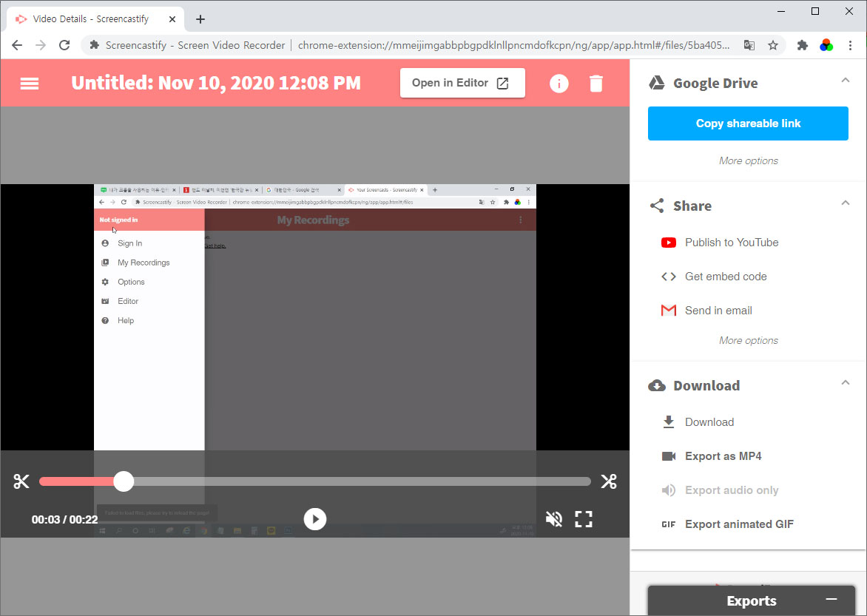Image resolution: width=867 pixels, height=616 pixels.
Task: Click the video info icon
Action: pos(559,84)
